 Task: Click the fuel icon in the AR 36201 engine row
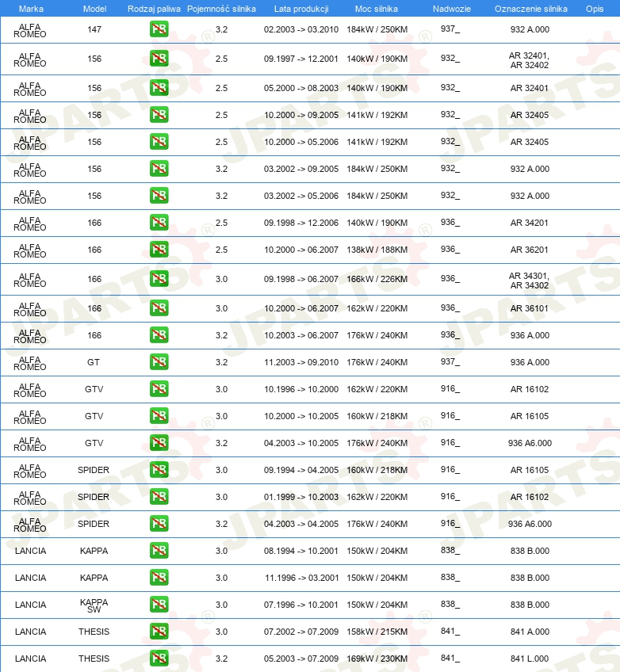159,250
